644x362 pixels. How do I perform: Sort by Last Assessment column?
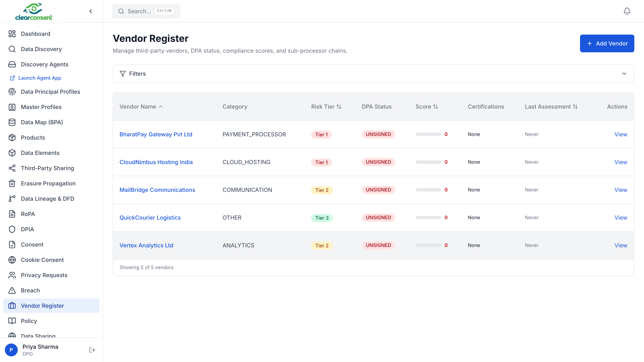(x=551, y=107)
